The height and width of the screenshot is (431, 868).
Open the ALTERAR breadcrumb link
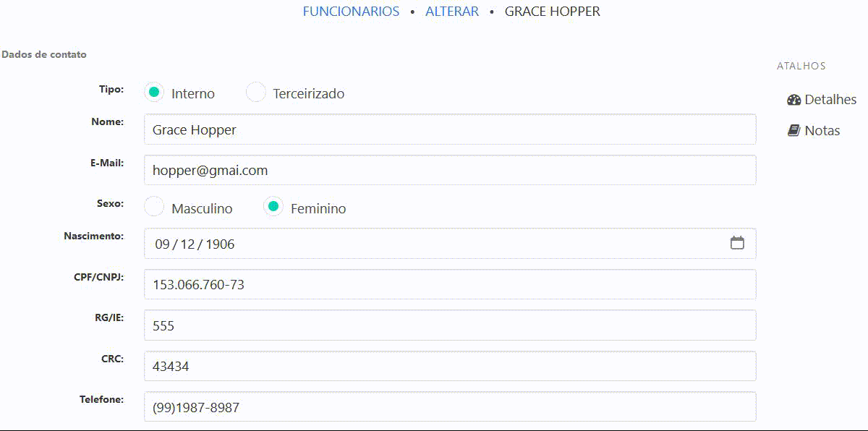click(451, 12)
